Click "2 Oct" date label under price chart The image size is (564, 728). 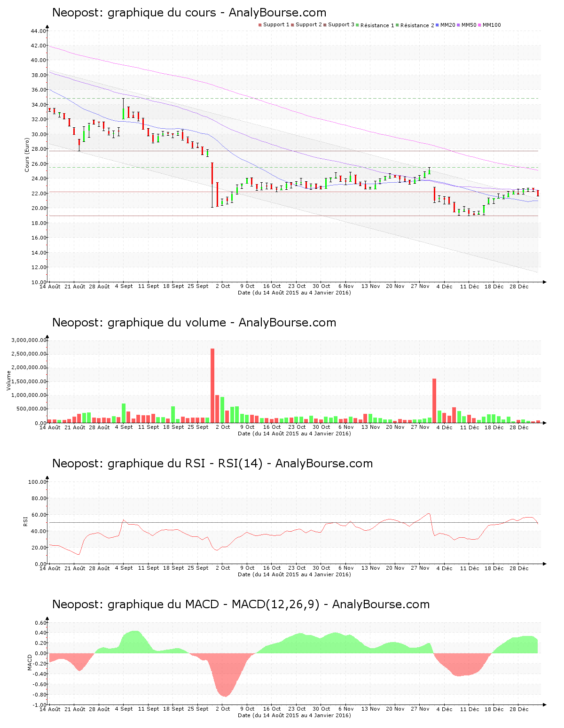pos(223,286)
